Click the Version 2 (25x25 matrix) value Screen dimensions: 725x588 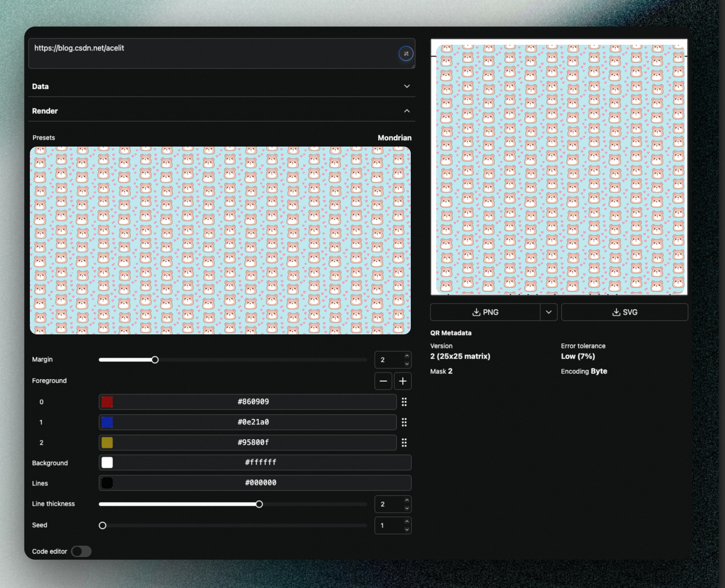(x=460, y=356)
